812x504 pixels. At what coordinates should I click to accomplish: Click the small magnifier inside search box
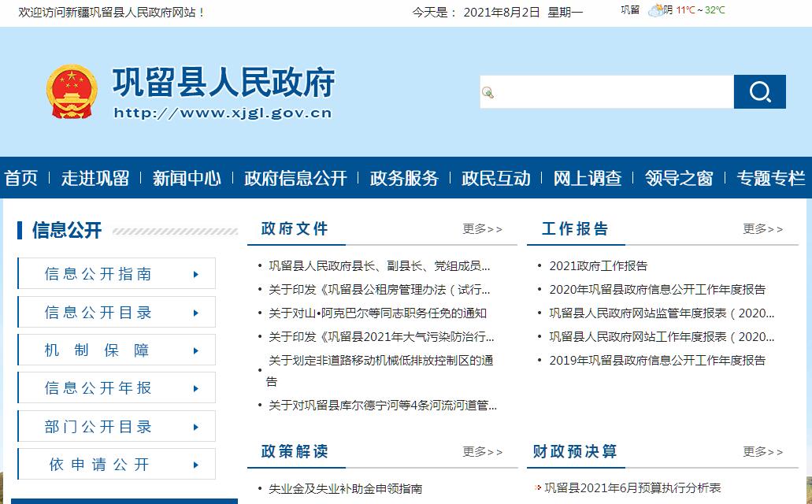pos(488,93)
